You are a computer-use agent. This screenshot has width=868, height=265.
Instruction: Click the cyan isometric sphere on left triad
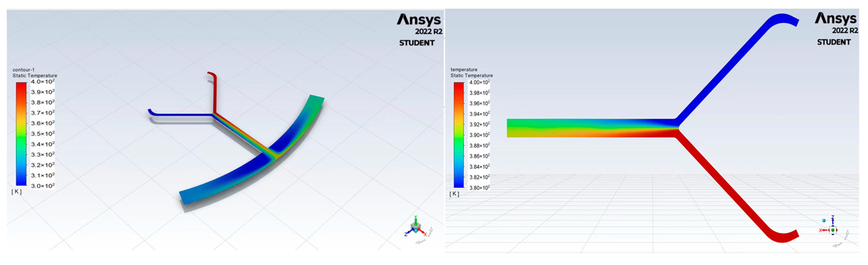point(416,230)
